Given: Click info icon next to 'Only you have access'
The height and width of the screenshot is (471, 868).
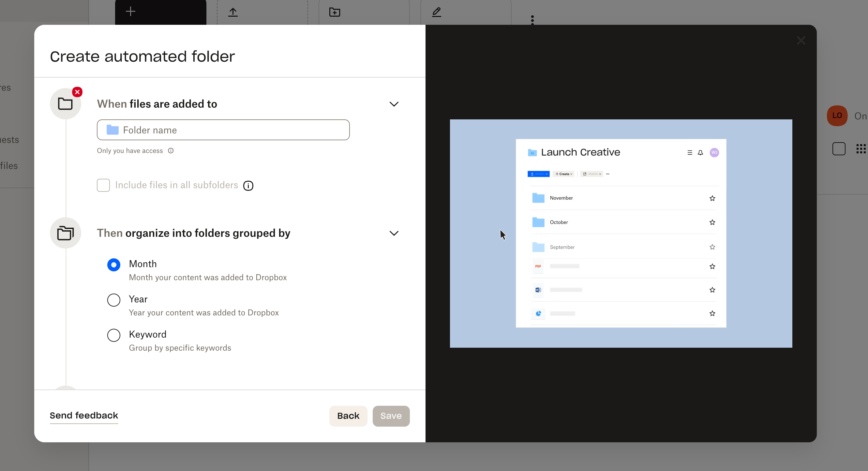Looking at the screenshot, I should (x=171, y=151).
